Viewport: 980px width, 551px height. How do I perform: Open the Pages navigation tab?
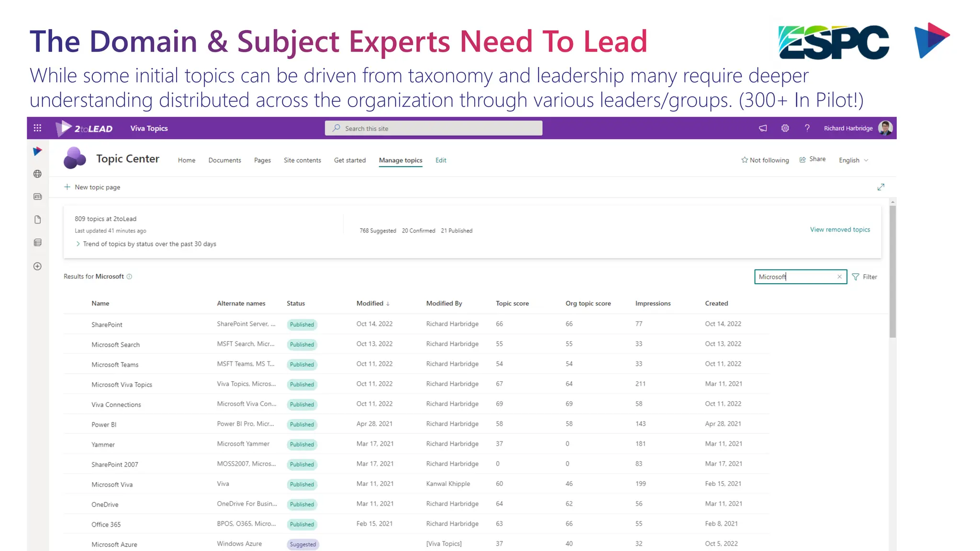tap(262, 160)
